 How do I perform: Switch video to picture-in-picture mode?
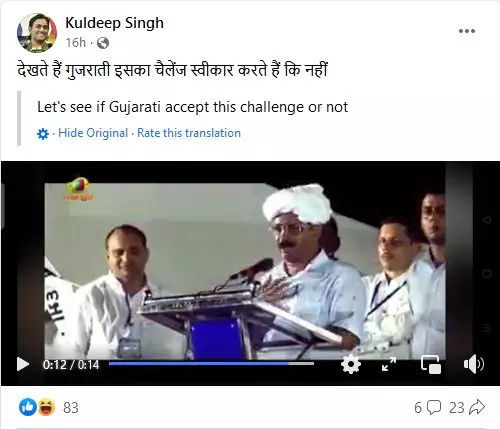(431, 364)
